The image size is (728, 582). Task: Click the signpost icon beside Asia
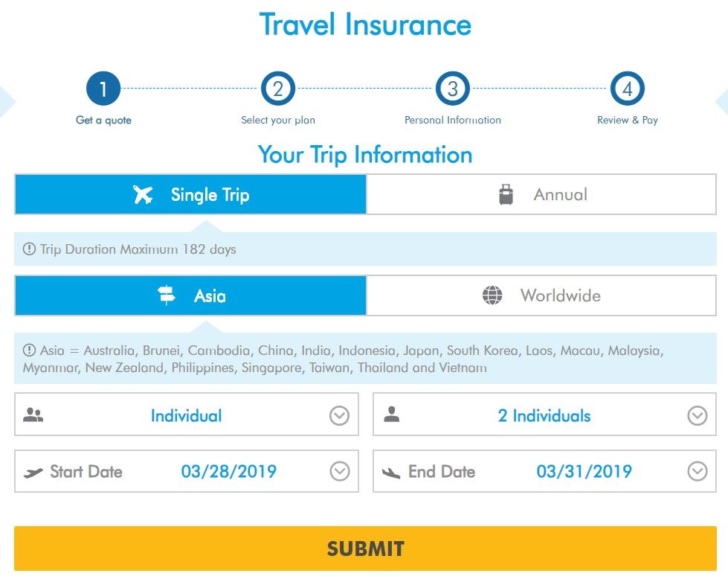pyautogui.click(x=167, y=295)
